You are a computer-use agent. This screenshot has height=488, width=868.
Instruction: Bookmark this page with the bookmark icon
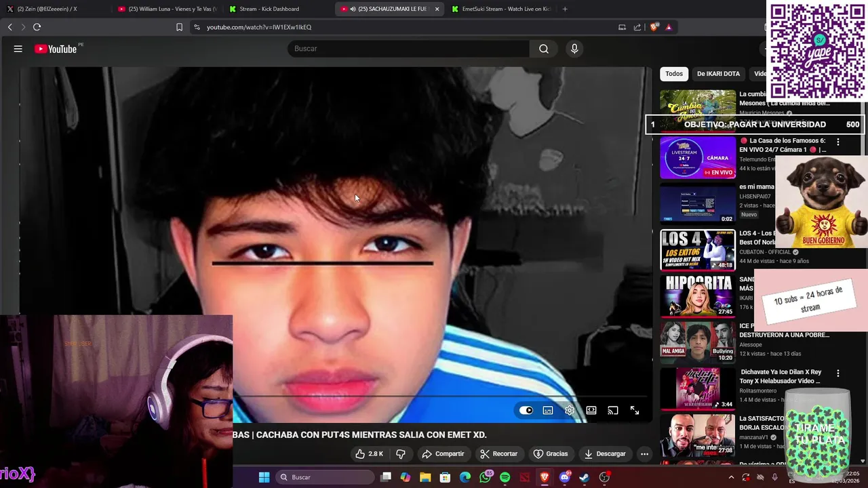[x=179, y=27]
